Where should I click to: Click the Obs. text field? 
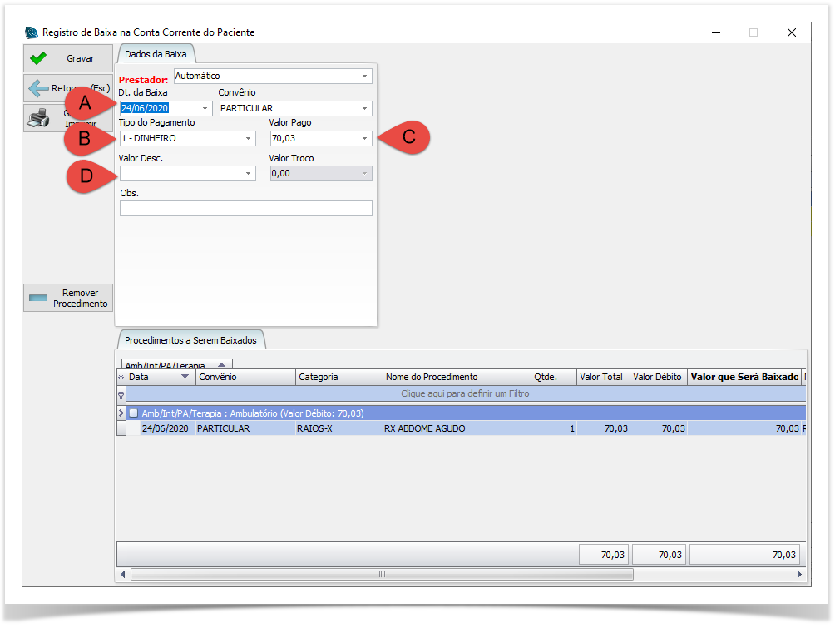(245, 209)
